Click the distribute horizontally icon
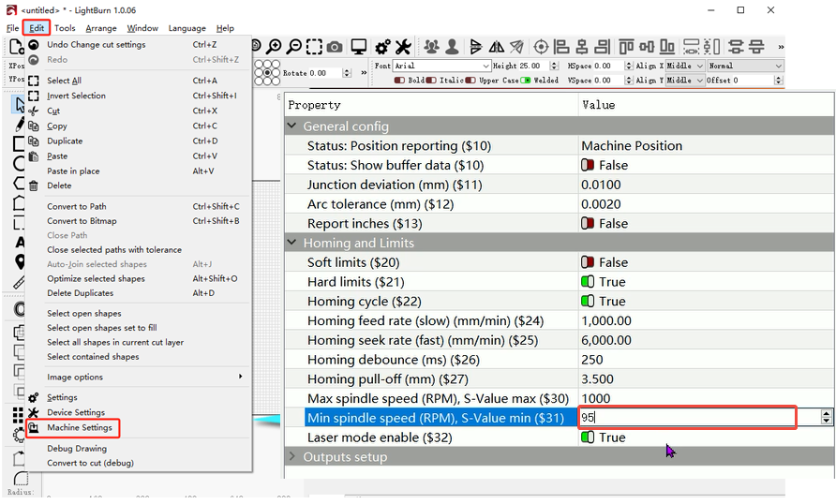The height and width of the screenshot is (504, 836). coord(692,47)
